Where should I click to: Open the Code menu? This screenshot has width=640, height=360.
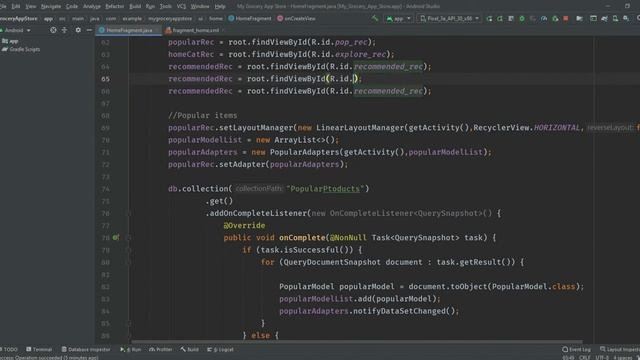tap(72, 6)
